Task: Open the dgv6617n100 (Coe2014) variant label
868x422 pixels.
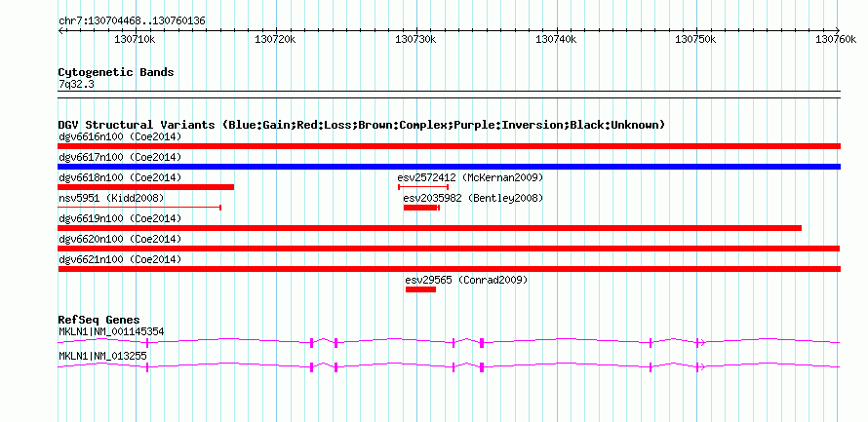Action: [120, 157]
